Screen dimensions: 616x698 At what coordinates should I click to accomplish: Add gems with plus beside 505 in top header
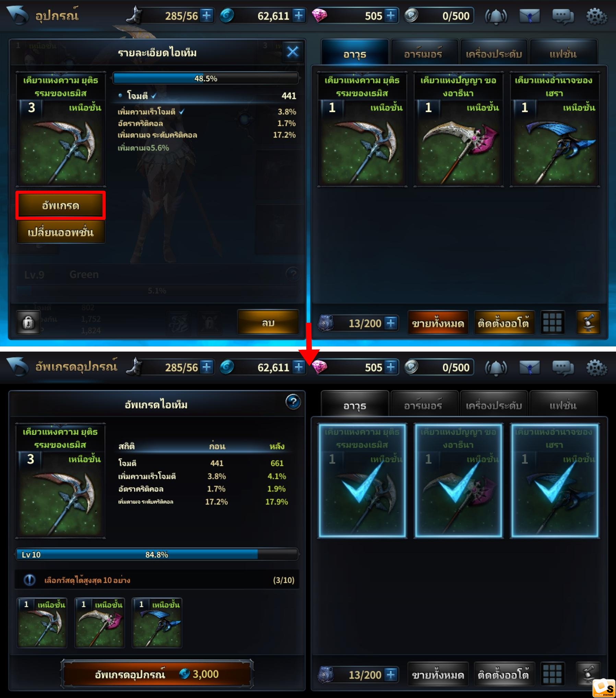(391, 16)
